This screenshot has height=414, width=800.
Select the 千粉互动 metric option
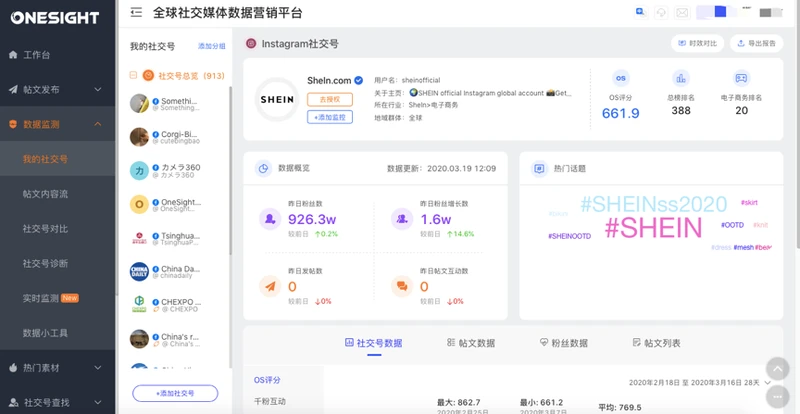(270, 401)
